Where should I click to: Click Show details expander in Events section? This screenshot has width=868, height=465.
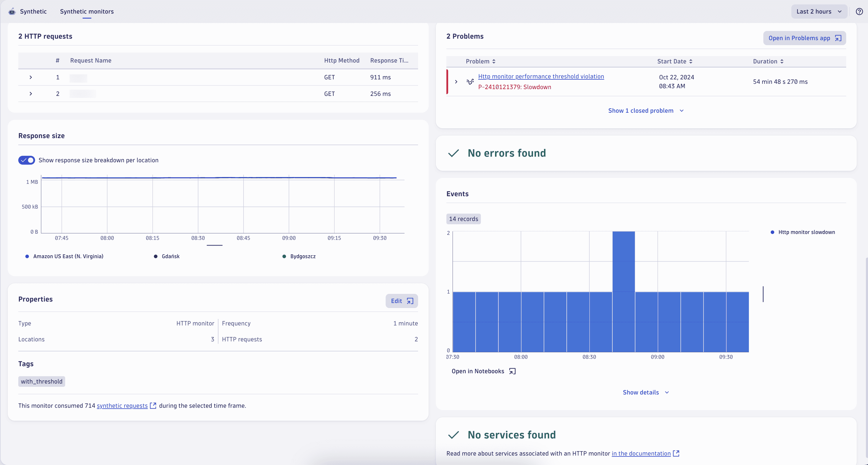645,392
